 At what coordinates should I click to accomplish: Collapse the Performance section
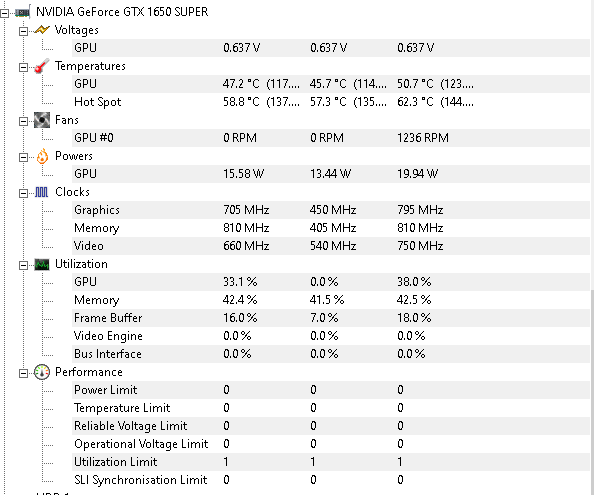click(x=23, y=373)
